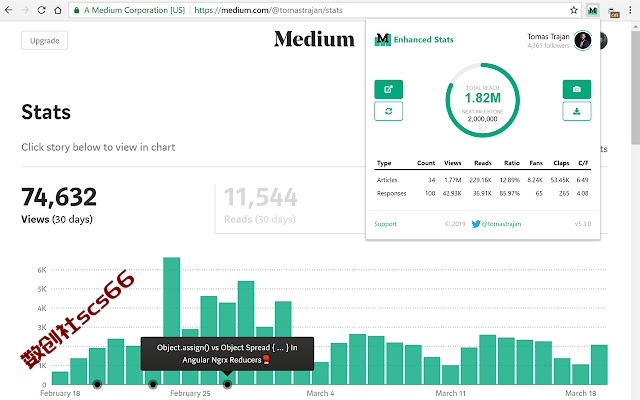Click the Tomas Trajan name in popup
Viewport: 640px width, 400px height.
point(548,36)
